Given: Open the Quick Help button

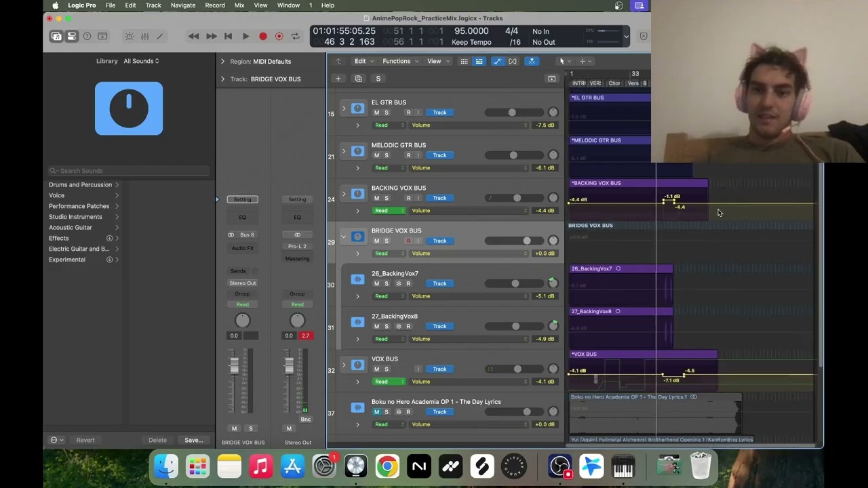Looking at the screenshot, I should click(x=87, y=36).
